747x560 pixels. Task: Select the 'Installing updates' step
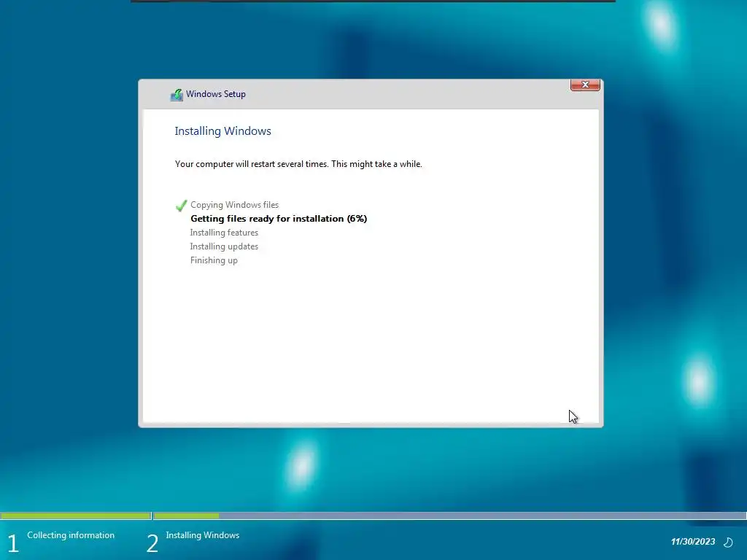point(224,246)
